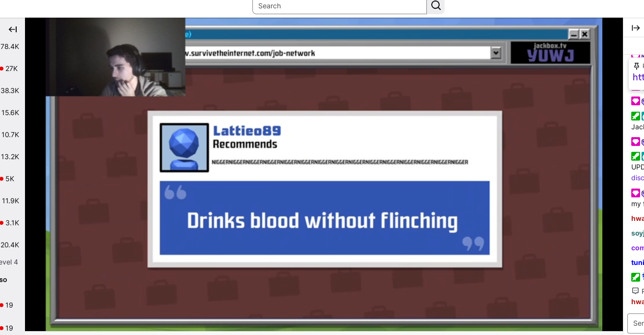Click the pin icon on the pinned chat message

coord(636,66)
